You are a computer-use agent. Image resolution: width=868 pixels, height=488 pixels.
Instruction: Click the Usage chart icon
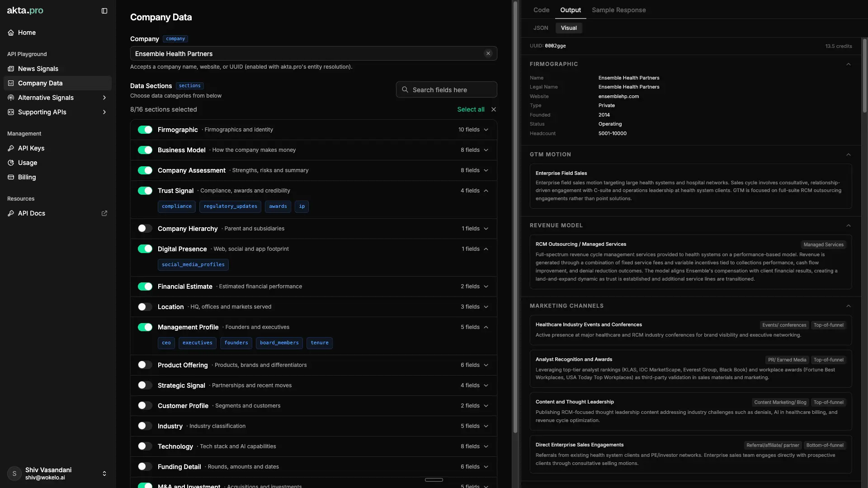click(11, 163)
